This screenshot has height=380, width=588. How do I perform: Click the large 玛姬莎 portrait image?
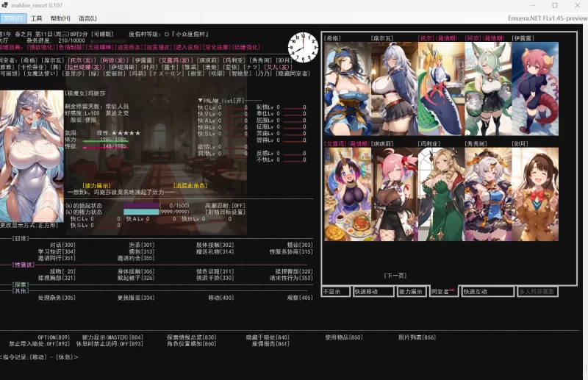(32, 156)
